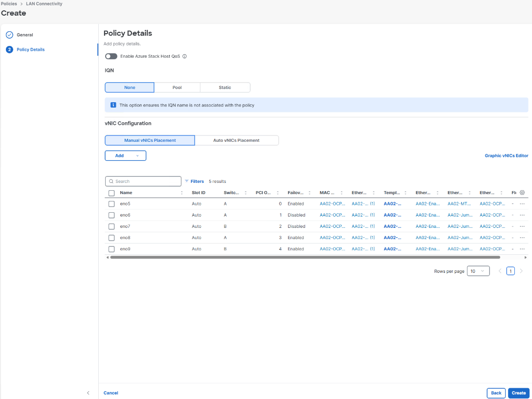Open the table column settings gear
The width and height of the screenshot is (532, 399).
522,193
